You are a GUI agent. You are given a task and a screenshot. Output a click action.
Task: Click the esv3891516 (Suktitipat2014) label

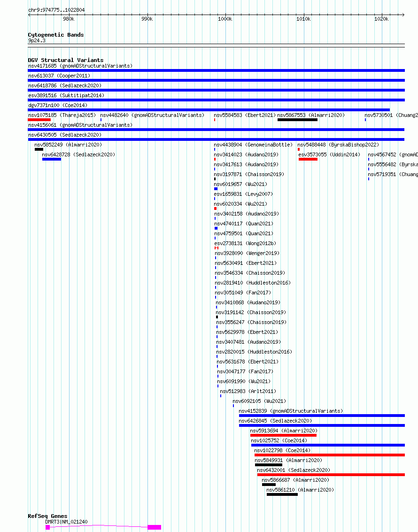(66, 95)
